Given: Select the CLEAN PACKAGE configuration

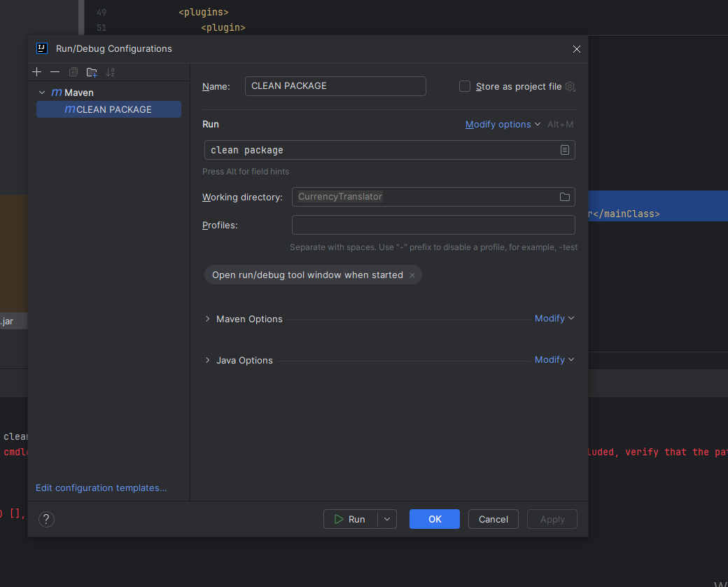Looking at the screenshot, I should point(113,109).
